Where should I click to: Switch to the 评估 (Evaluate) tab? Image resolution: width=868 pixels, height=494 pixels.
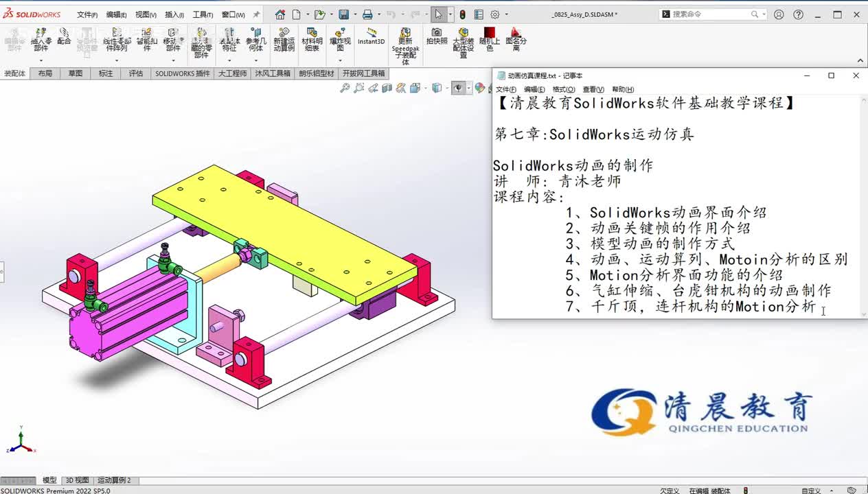tap(136, 73)
